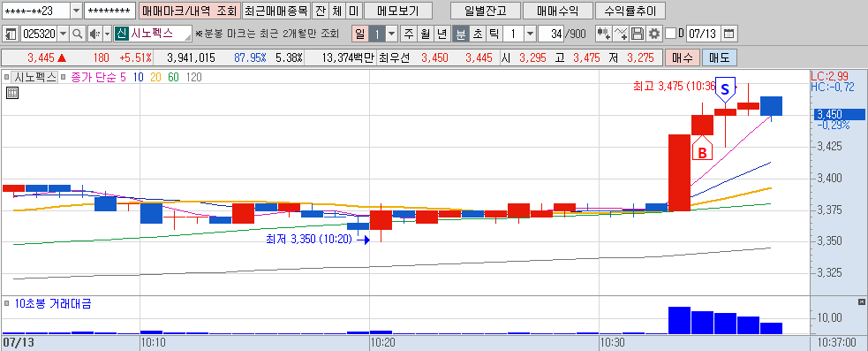Click current price 3,445 in quote bar
The image size is (868, 351).
pos(41,57)
